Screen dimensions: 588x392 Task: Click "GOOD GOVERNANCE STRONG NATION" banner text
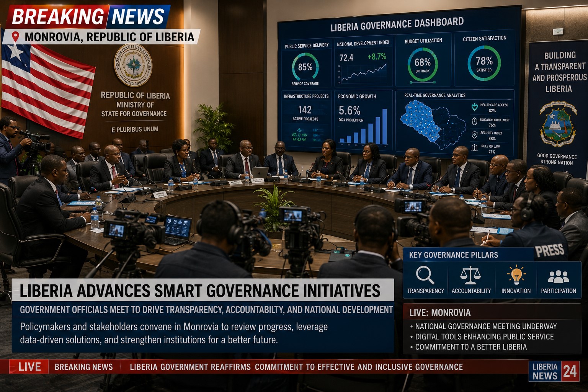pos(557,159)
